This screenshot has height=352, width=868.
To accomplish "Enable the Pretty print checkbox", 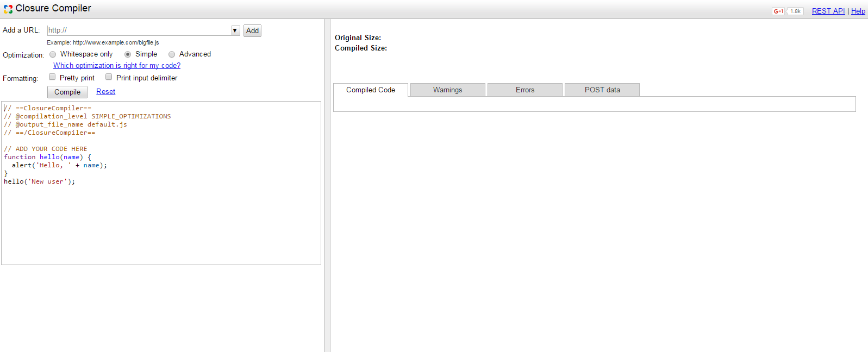I will click(x=52, y=77).
